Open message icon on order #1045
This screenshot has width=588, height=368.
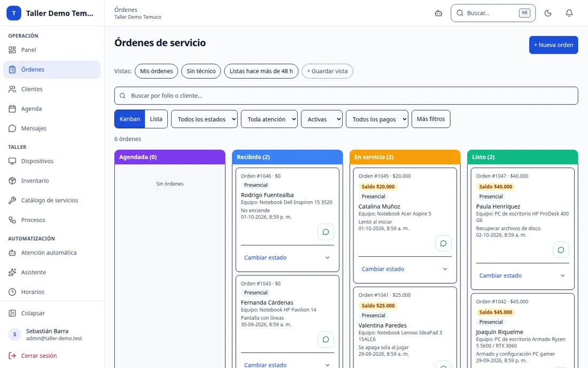(x=443, y=243)
